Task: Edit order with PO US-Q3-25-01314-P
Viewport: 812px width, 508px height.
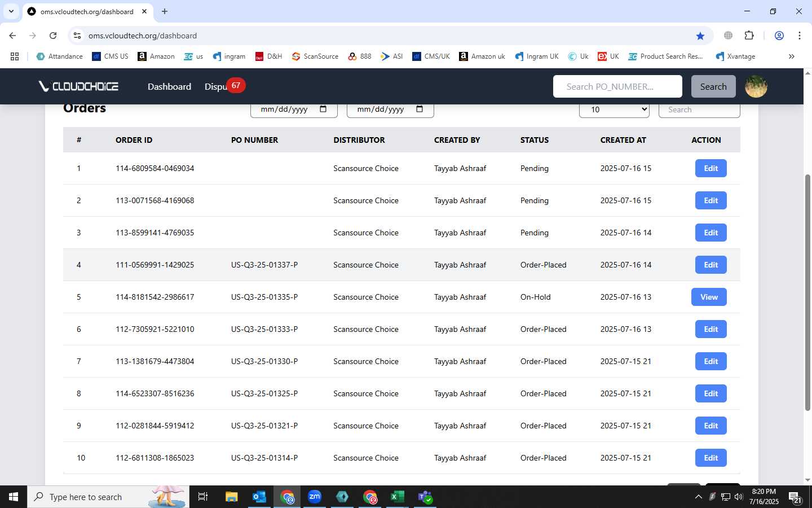Action: pyautogui.click(x=710, y=458)
